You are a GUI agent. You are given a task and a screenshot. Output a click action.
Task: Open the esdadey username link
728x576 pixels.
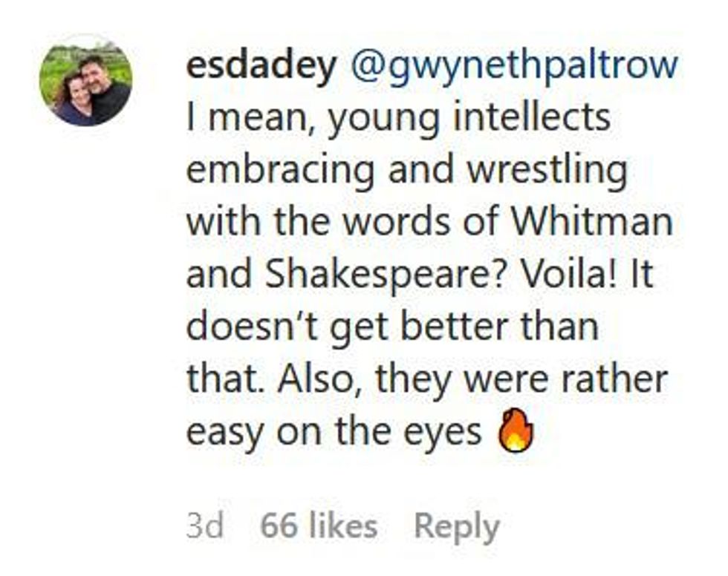260,66
